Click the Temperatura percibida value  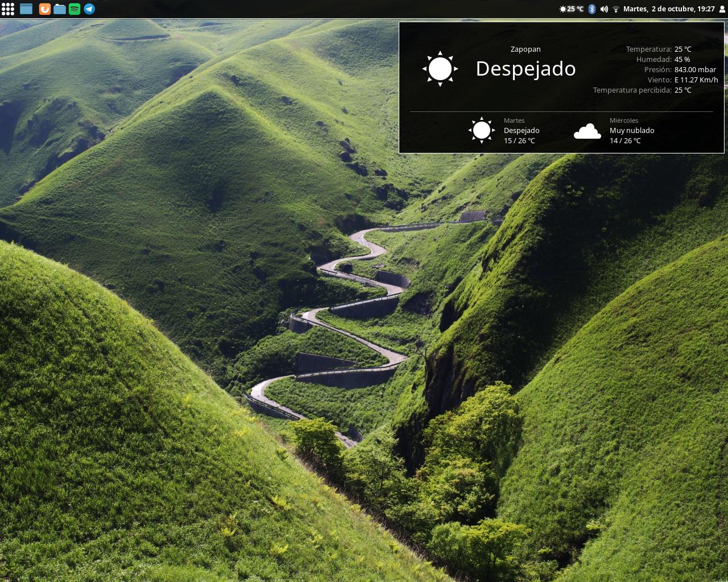[x=682, y=90]
